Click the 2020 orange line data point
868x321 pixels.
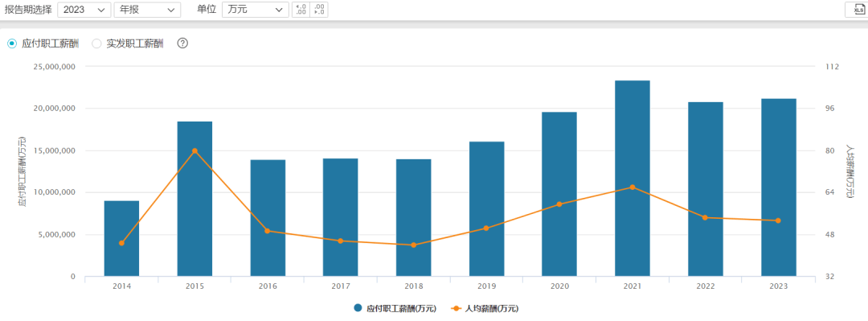559,204
